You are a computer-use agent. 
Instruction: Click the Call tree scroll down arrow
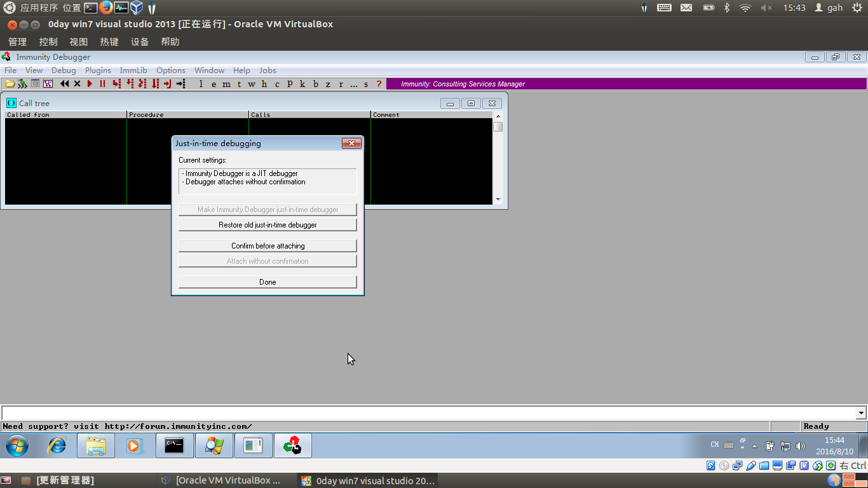pos(498,200)
